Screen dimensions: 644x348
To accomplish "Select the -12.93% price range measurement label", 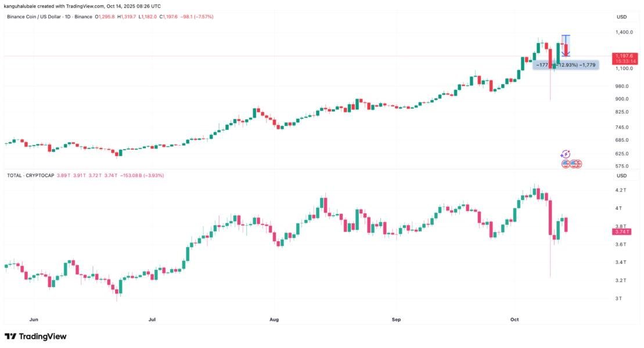I will (x=565, y=65).
